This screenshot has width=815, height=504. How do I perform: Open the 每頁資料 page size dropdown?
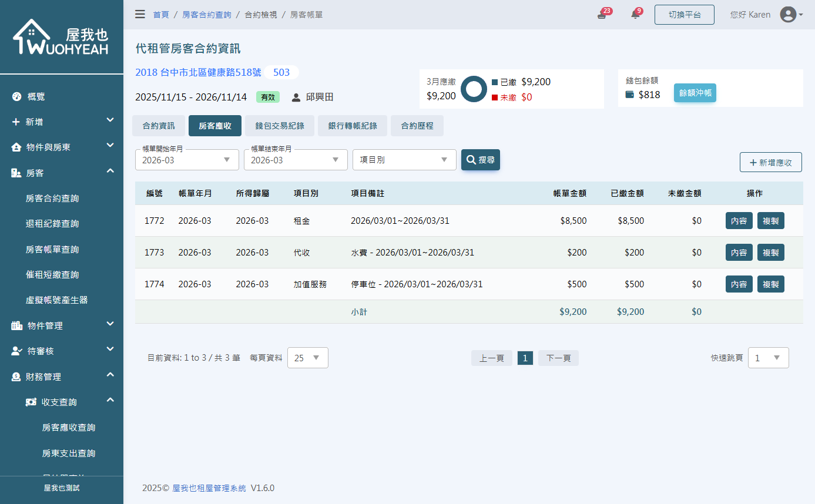point(307,357)
